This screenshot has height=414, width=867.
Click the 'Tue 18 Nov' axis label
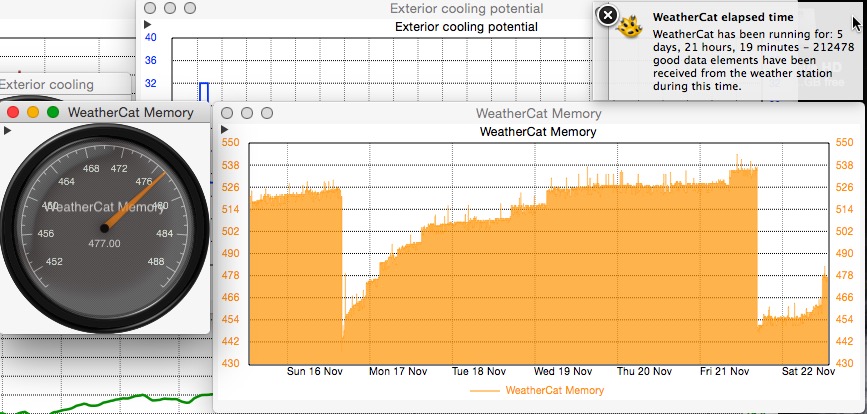(x=479, y=371)
